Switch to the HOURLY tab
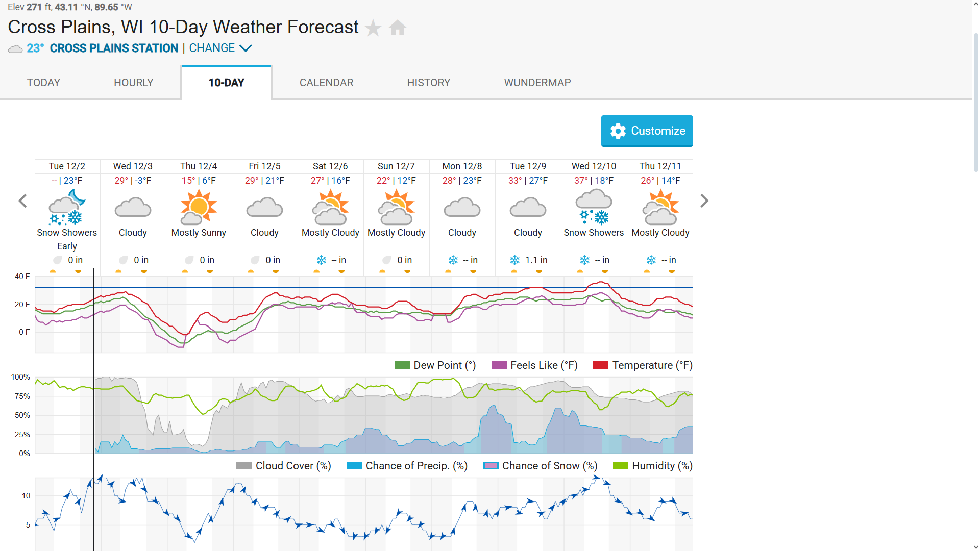The image size is (980, 551). tap(133, 83)
